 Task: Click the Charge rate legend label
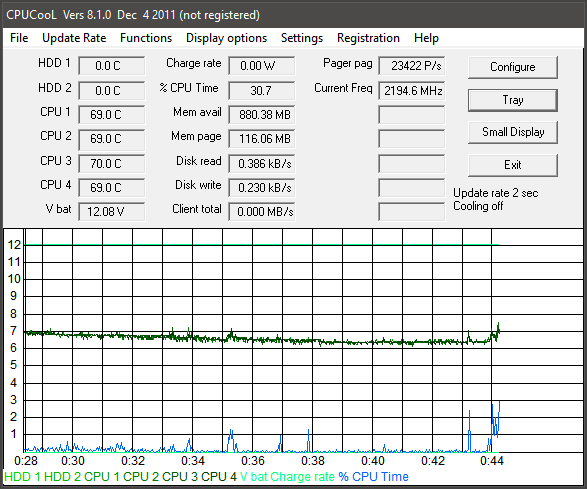click(x=302, y=477)
